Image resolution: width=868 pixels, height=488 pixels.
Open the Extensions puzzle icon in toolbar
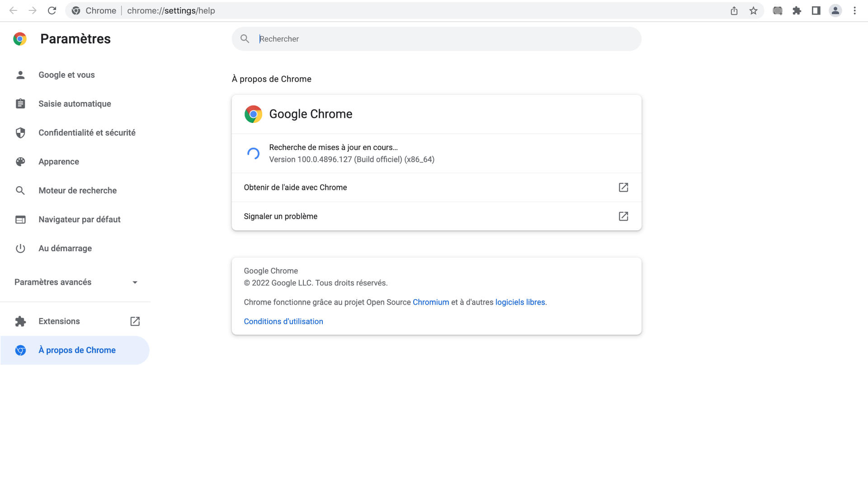[797, 10]
